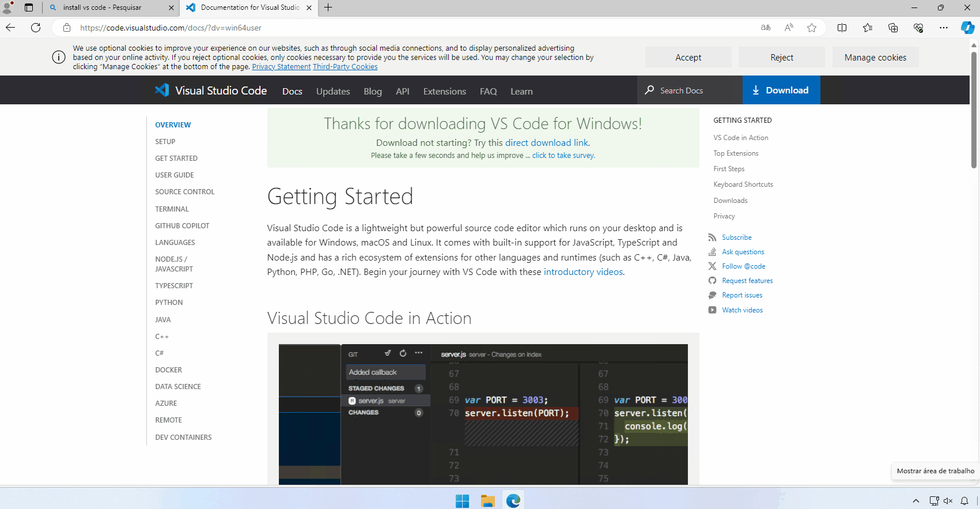The image size is (980, 509).
Task: Add page to favorites with star icon
Action: [812, 28]
